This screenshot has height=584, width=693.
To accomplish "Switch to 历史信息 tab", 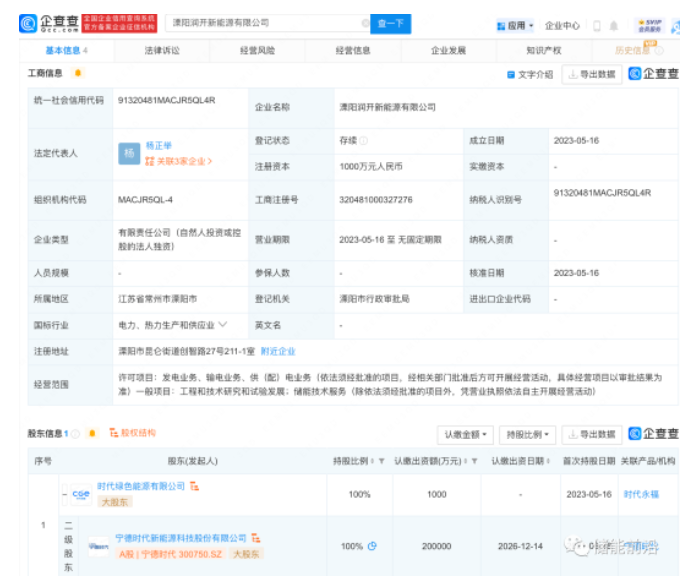I will 632,50.
